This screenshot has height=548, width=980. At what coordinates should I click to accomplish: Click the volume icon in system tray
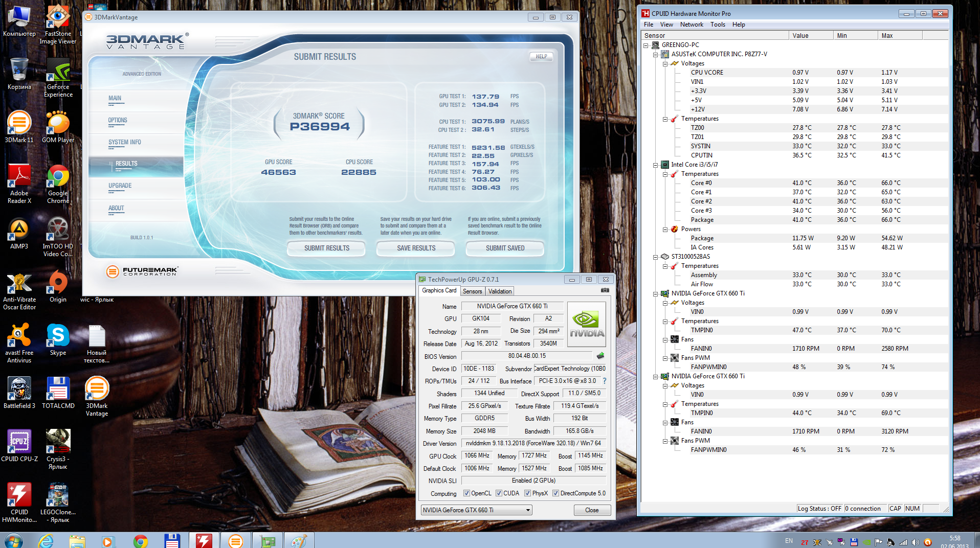[916, 542]
